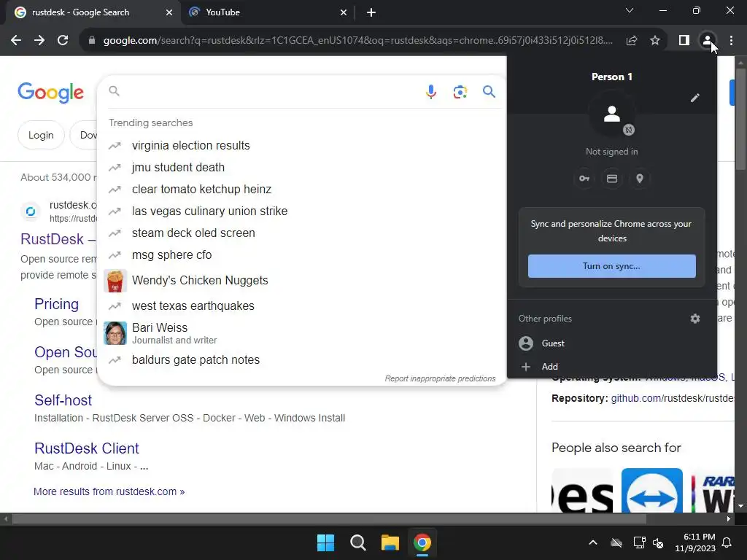The height and width of the screenshot is (560, 747).
Task: Click the Chrome back arrow
Action: tap(16, 41)
